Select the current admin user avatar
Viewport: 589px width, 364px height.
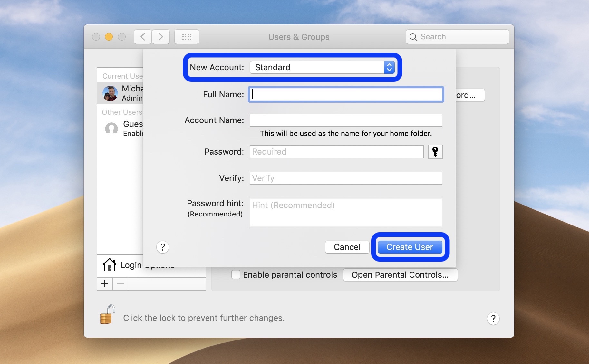point(110,93)
